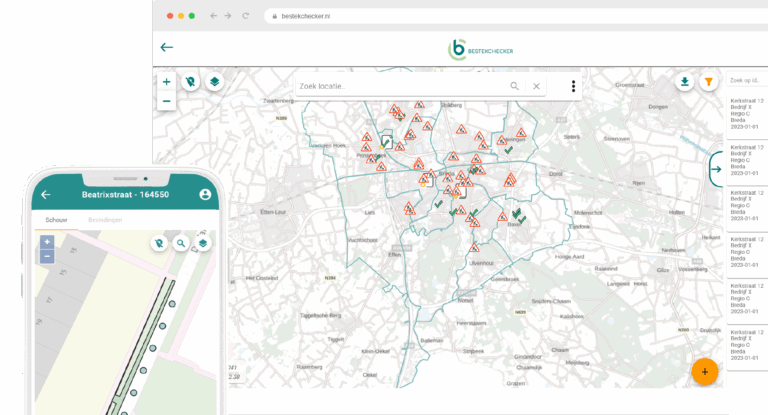The image size is (768, 415).
Task: Open the profile icon in phone header
Action: (x=205, y=194)
